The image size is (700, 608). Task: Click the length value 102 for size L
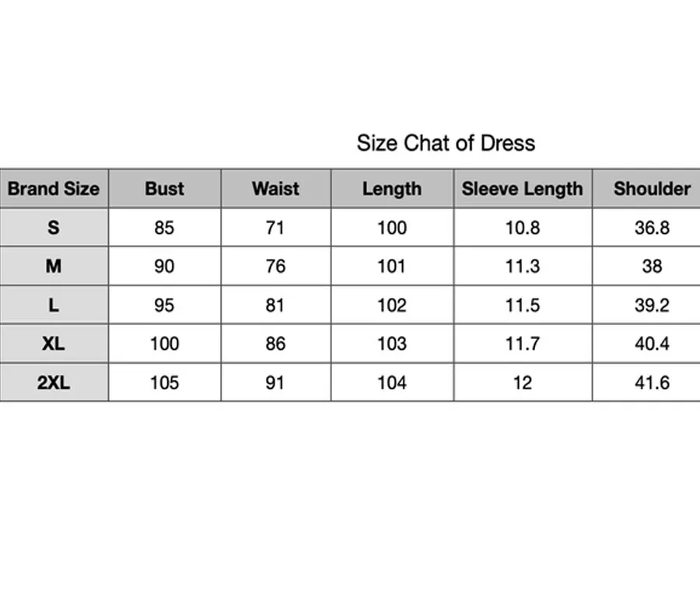point(392,305)
